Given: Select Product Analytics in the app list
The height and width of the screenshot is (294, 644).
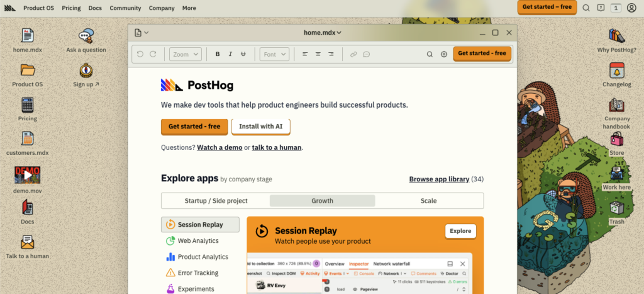Looking at the screenshot, I should 200,257.
